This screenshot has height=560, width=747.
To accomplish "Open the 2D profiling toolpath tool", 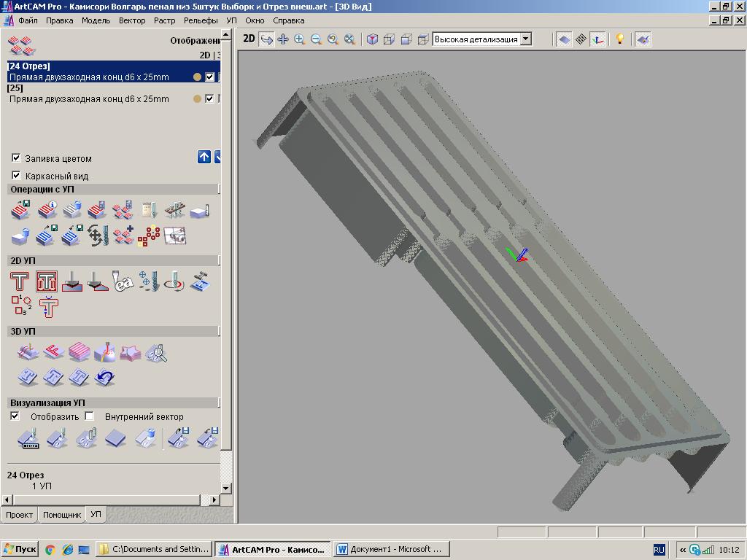I will click(20, 281).
